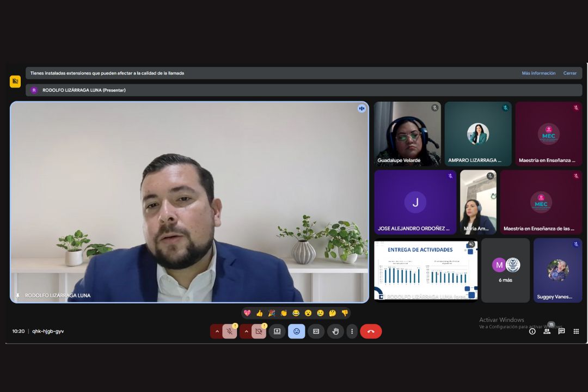Click the Entrega de Actividades presentation thumbnail
The image size is (588, 392).
pos(426,270)
